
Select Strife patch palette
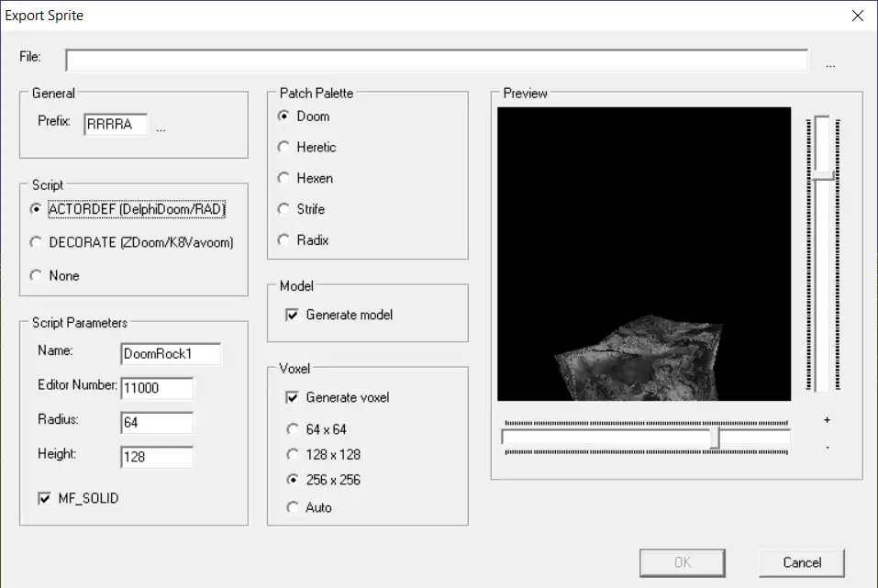pyautogui.click(x=301, y=209)
